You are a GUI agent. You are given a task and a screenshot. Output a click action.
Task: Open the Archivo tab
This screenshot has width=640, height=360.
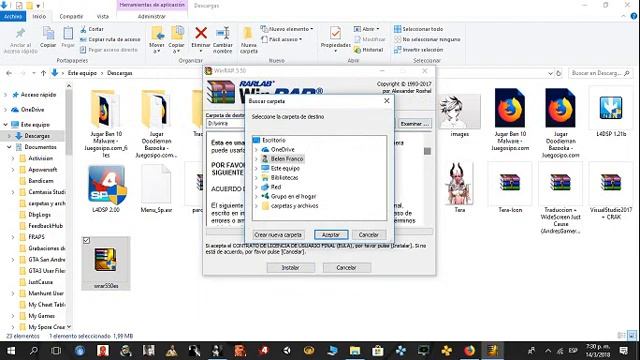point(13,16)
